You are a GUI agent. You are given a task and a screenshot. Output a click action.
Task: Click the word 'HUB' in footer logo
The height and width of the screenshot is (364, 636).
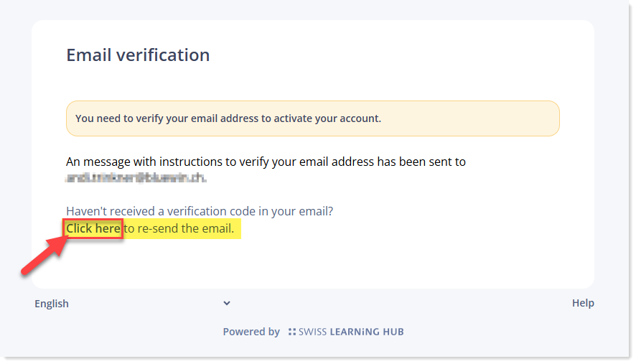point(393,332)
